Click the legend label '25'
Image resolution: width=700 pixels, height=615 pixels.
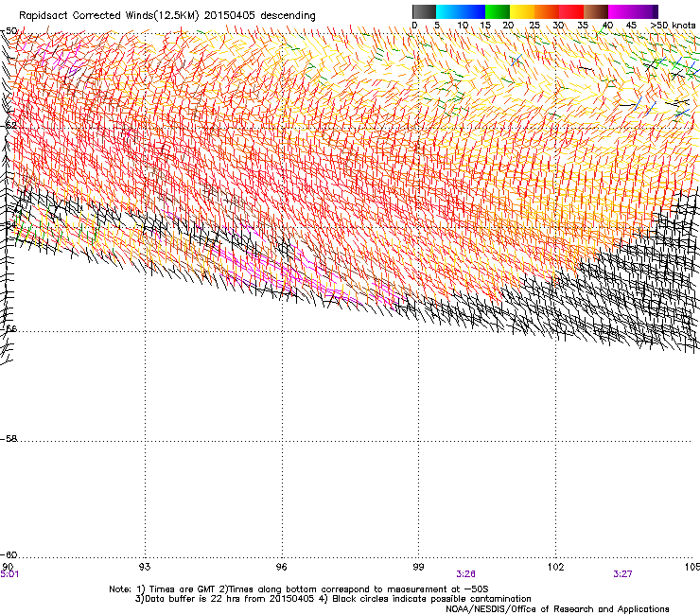point(534,26)
